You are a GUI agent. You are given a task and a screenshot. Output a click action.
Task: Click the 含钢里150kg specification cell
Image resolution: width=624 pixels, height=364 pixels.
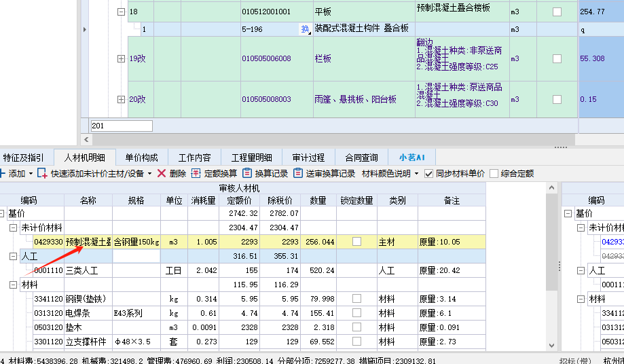[x=136, y=242]
